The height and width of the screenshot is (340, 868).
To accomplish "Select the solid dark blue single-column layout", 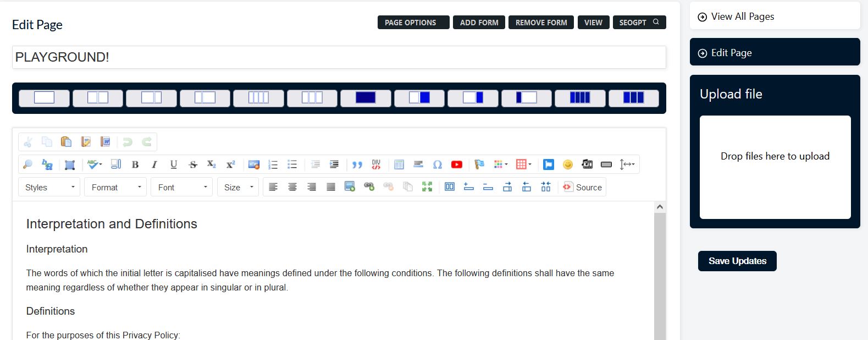I will [x=366, y=98].
